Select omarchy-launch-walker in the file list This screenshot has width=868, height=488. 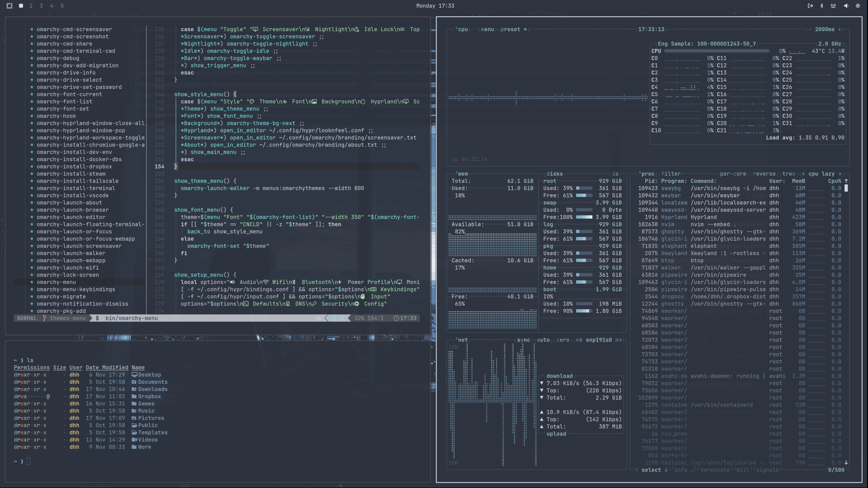[x=71, y=253]
